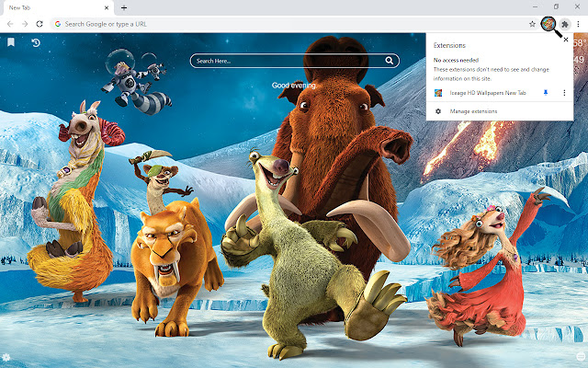588x368 pixels.
Task: Close the Extensions popup
Action: 566,40
